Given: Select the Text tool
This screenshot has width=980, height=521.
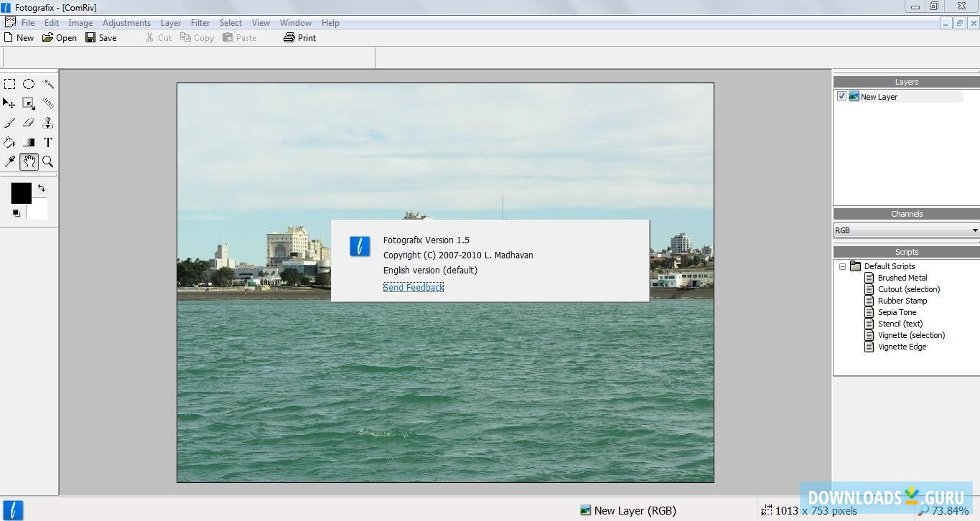Looking at the screenshot, I should point(48,142).
